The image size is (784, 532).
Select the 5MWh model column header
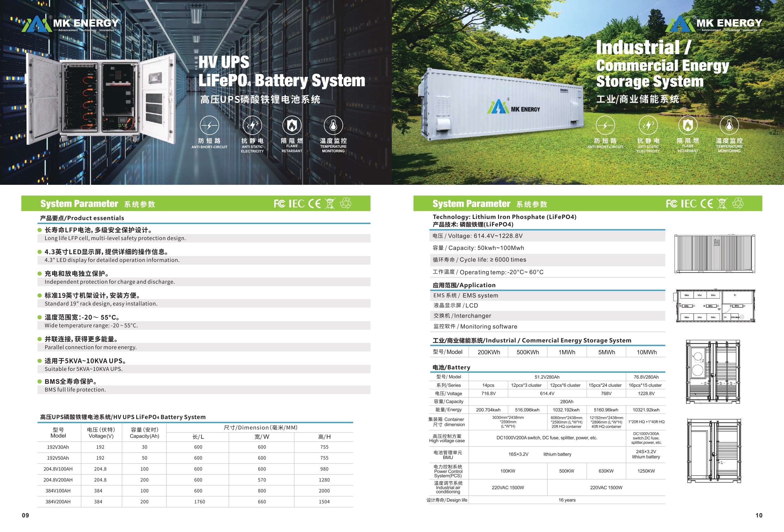[x=606, y=353]
